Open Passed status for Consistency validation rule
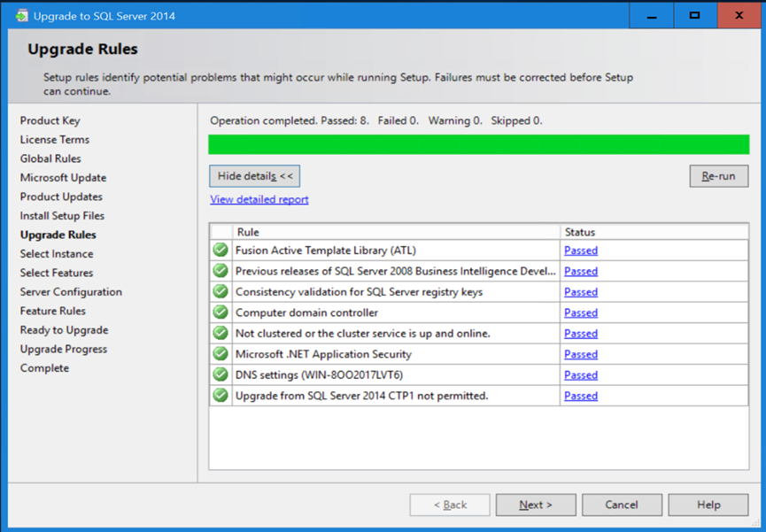The width and height of the screenshot is (766, 532). coord(581,291)
